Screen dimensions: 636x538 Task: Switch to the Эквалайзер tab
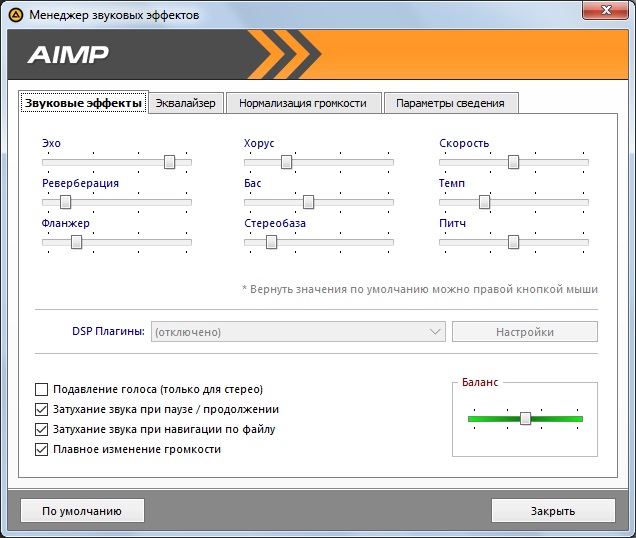tap(186, 103)
